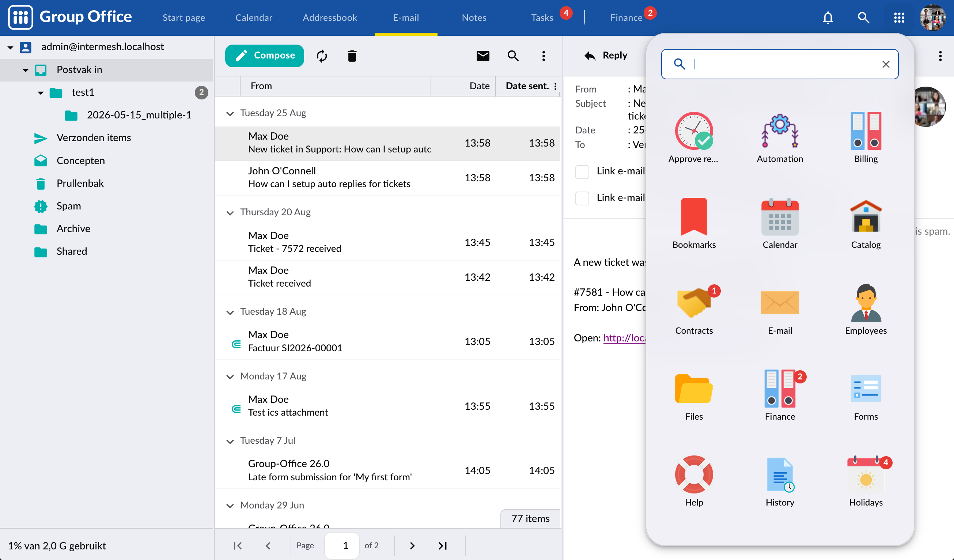
Task: Refresh the e-mail list
Action: point(321,56)
